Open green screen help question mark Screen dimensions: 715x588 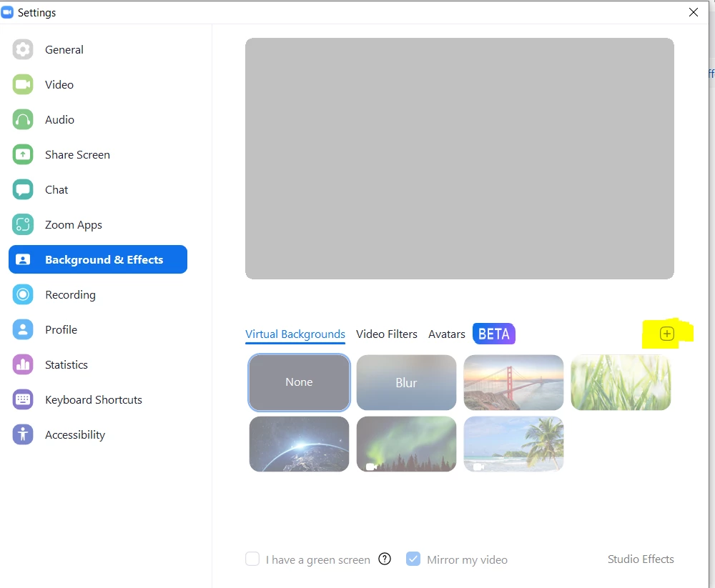(385, 559)
